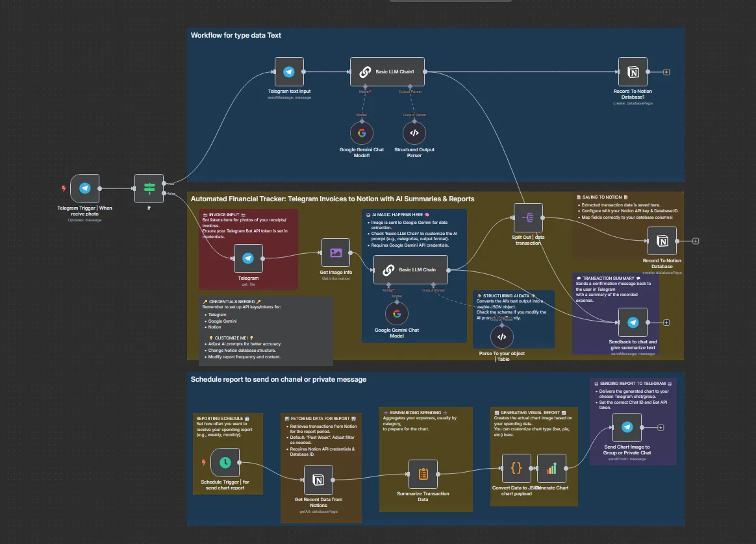Click the Parse To your object node
756x544 pixels.
[501, 336]
